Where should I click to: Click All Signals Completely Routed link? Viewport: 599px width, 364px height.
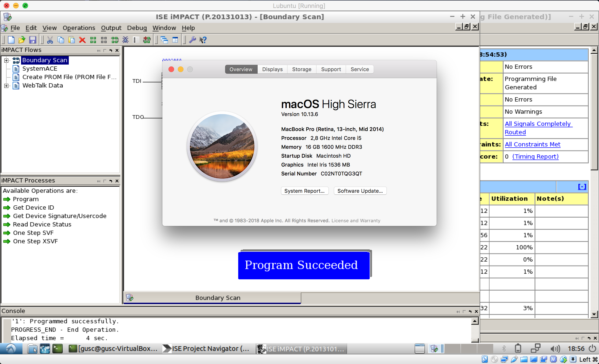[538, 127]
